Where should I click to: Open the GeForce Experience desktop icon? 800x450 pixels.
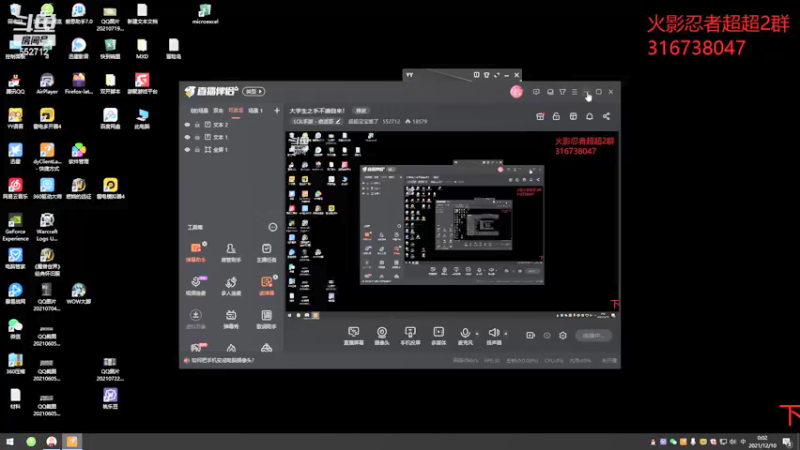(x=15, y=228)
